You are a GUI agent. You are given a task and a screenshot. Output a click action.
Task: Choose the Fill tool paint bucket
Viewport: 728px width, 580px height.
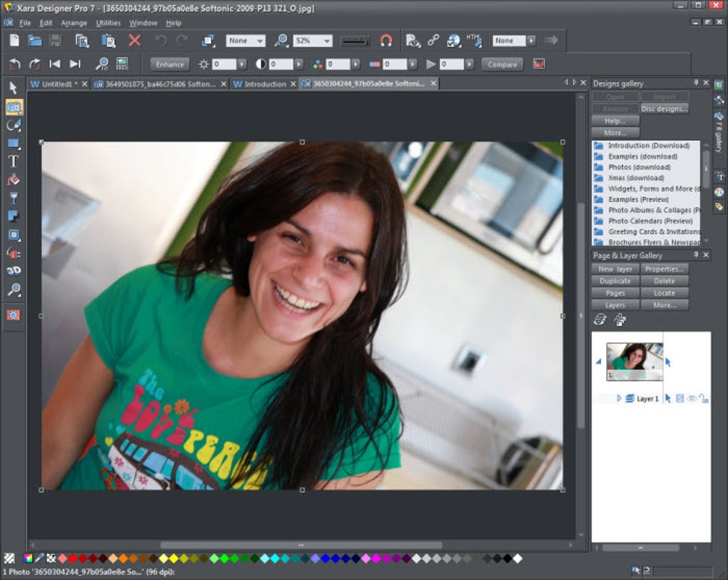click(14, 180)
